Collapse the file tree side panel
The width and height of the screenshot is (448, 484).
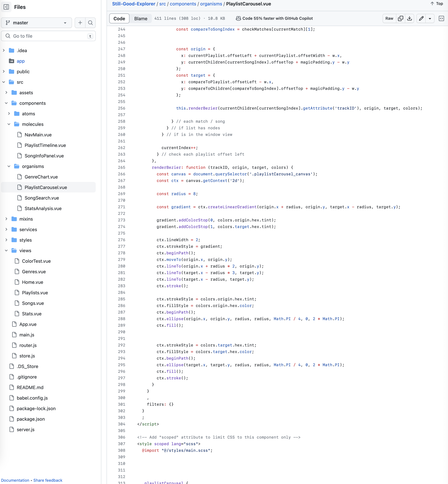(6, 7)
